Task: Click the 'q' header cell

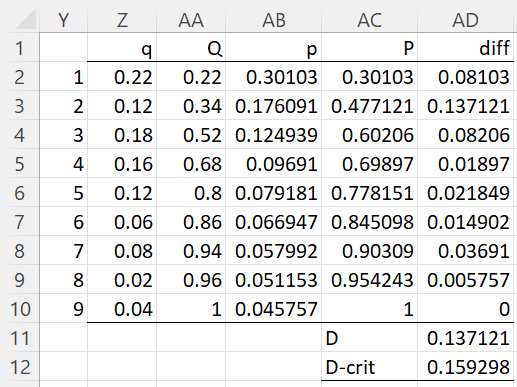Action: tap(122, 48)
